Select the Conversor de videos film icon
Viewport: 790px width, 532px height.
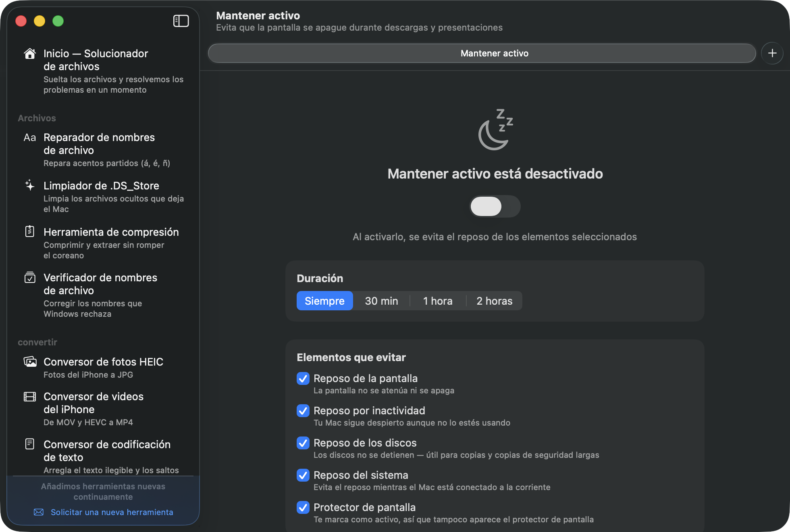pos(30,397)
